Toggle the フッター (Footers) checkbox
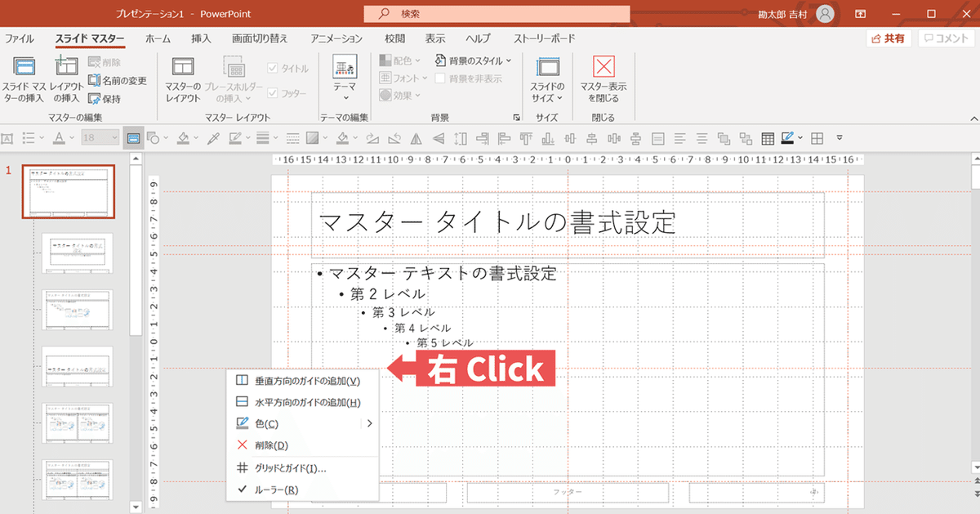 (288, 93)
